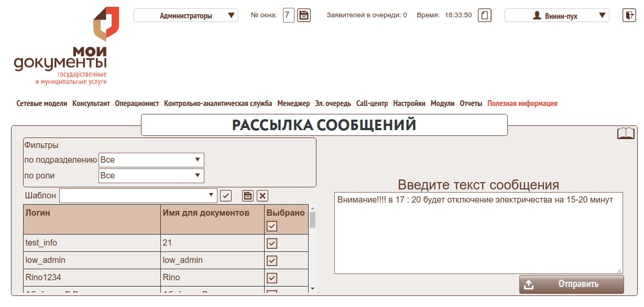Screen dimensions: 644x307
Task: Open the Отчеты menu
Action: tap(471, 103)
